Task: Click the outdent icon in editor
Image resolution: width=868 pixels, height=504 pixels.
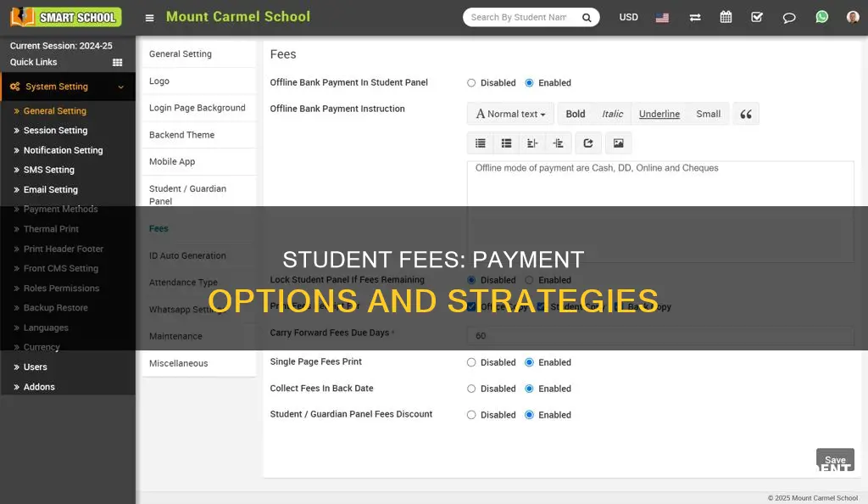Action: point(532,143)
